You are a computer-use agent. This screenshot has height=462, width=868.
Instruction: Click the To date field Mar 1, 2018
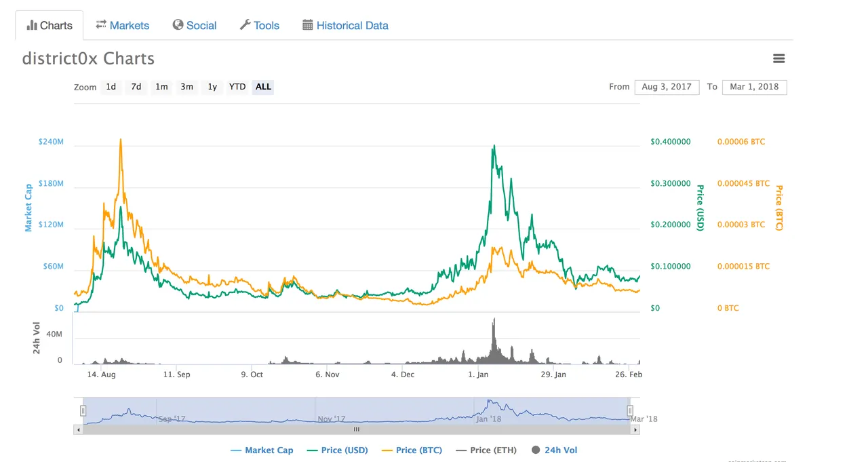(x=755, y=87)
